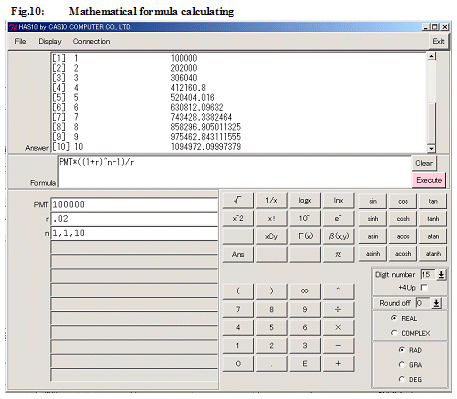
Task: Click the x! factorial key
Action: point(271,219)
